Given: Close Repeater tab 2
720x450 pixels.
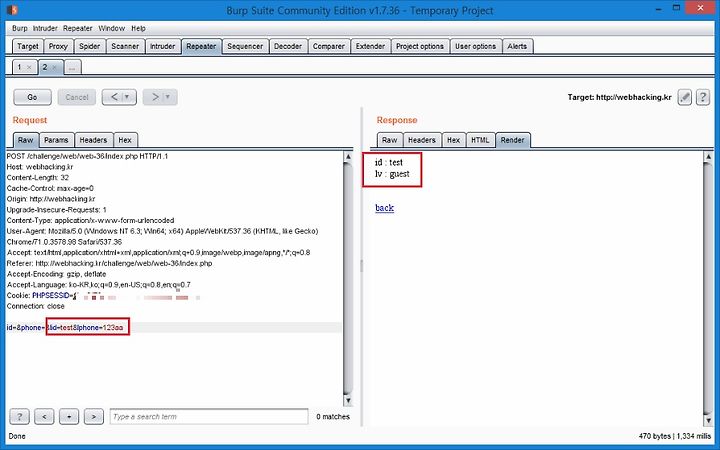Looking at the screenshot, I should (x=55, y=68).
